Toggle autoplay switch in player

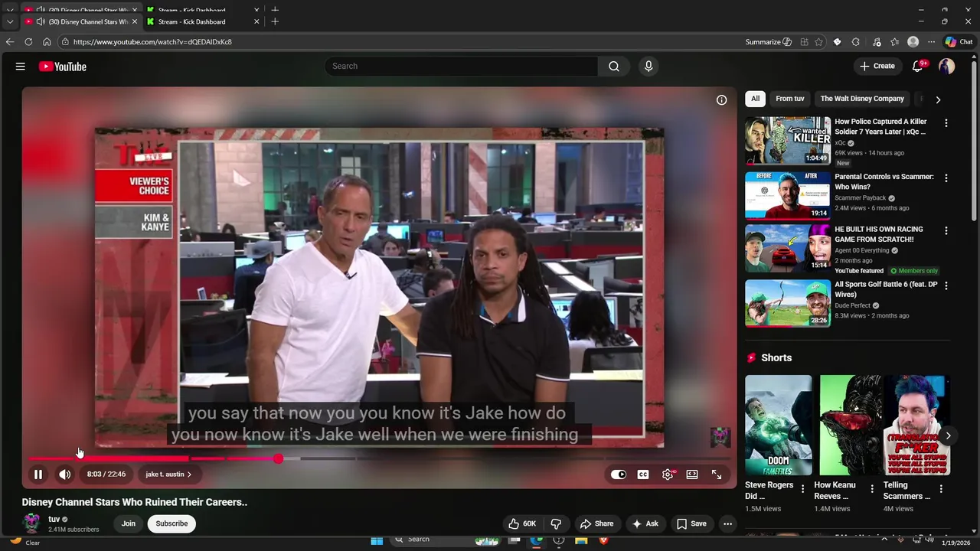(619, 474)
